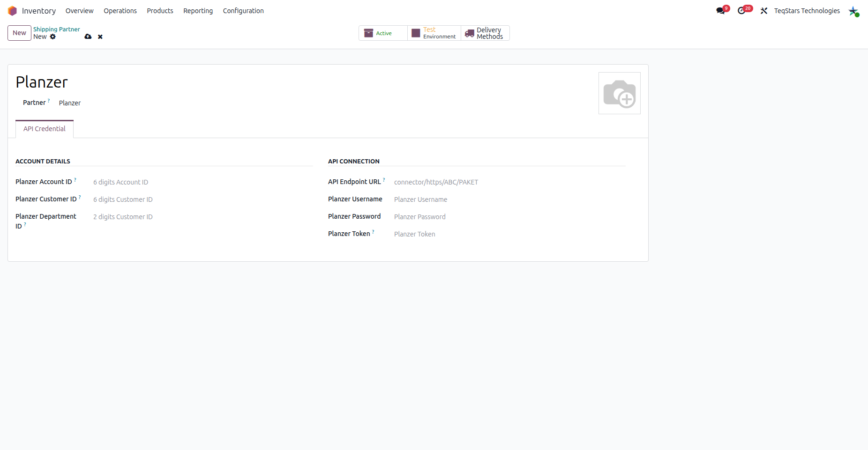Go back to Shipping Partner breadcrumb
The width and height of the screenshot is (868, 450).
pyautogui.click(x=56, y=29)
